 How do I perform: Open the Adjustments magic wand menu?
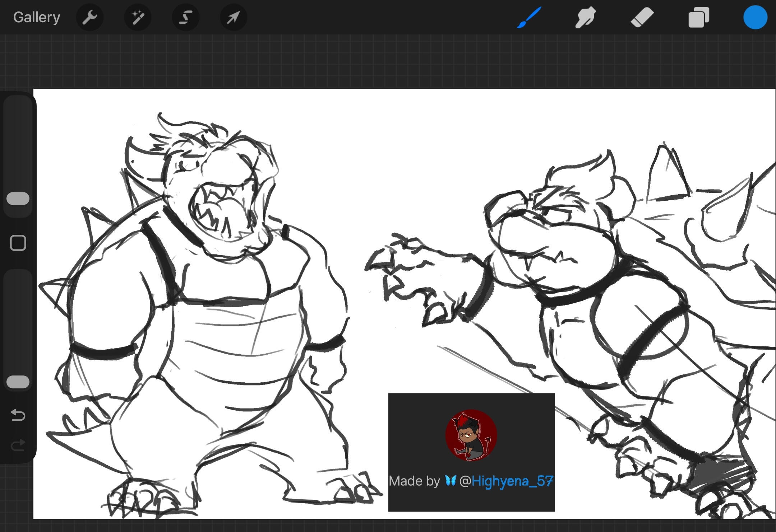138,17
